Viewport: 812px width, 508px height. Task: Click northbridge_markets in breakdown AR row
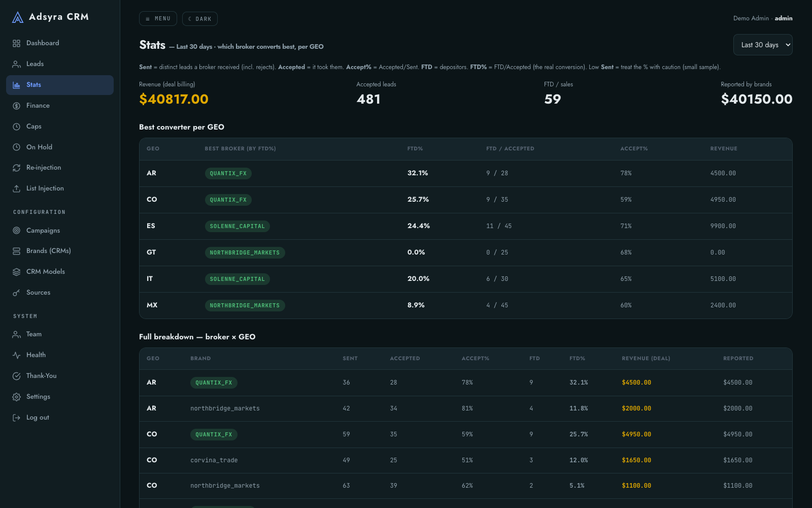[225, 408]
